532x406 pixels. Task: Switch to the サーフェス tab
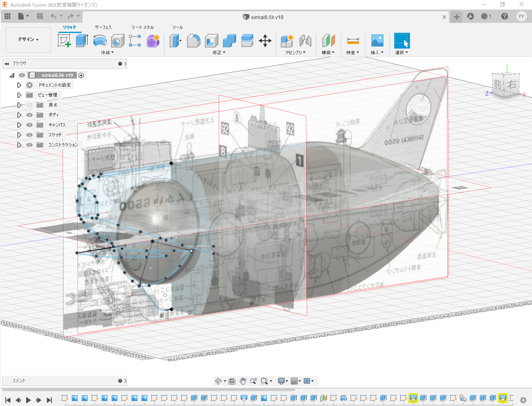103,27
